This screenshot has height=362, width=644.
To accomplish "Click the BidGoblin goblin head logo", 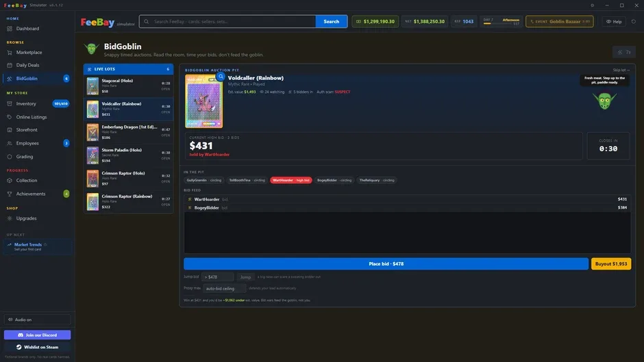I will (92, 49).
